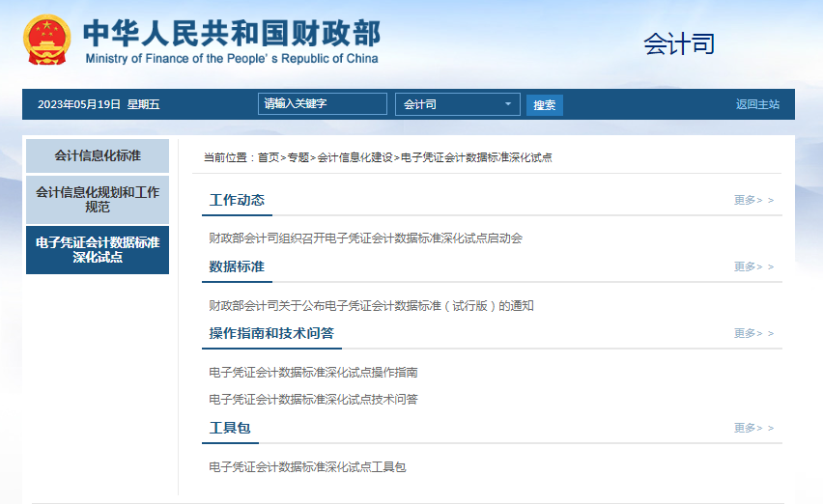823x504 pixels.
Task: Open the 试点启动会 news article
Action: tap(365, 238)
